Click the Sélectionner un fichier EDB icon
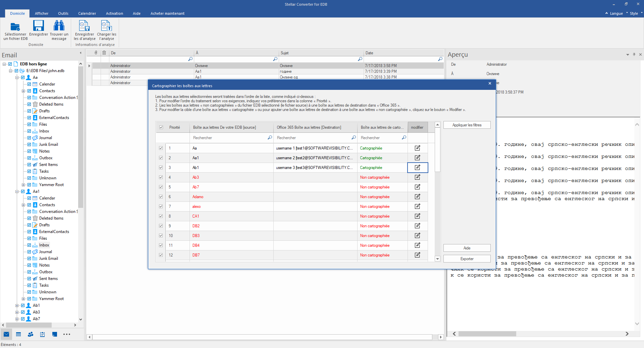Screen dimensions: 644x348 15,26
